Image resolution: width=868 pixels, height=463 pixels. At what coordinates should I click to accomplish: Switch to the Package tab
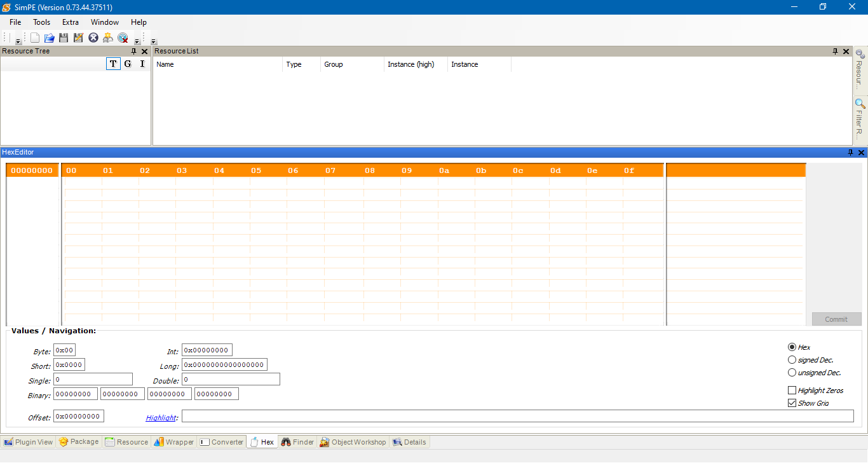point(79,442)
